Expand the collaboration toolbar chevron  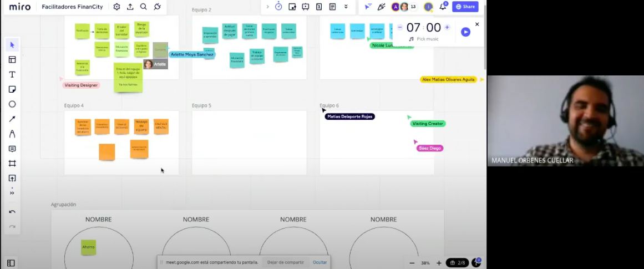[268, 7]
